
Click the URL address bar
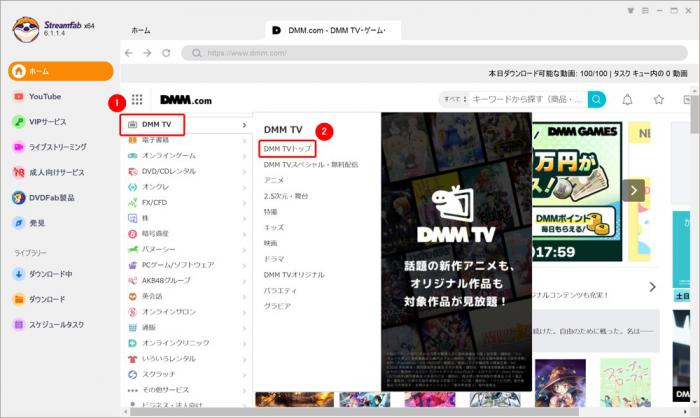coord(434,53)
